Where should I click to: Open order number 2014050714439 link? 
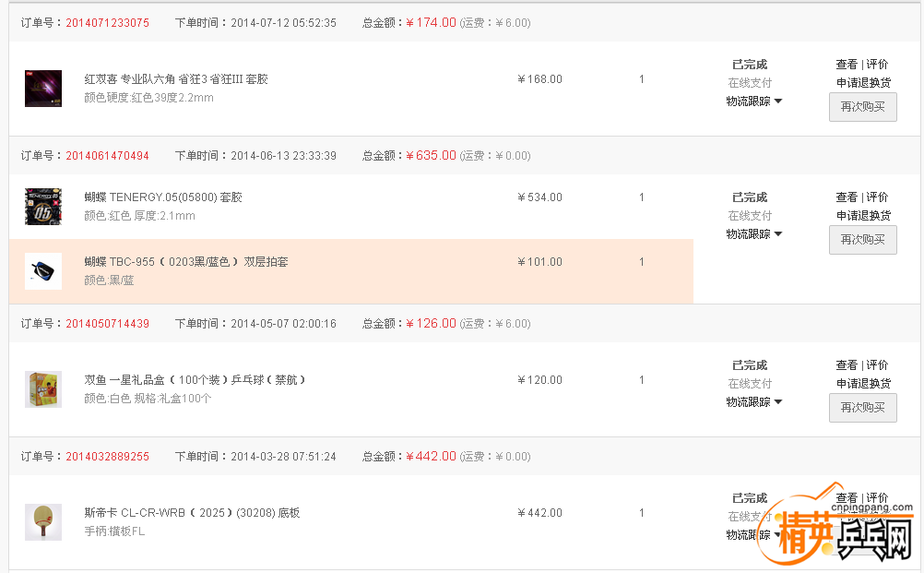(107, 324)
